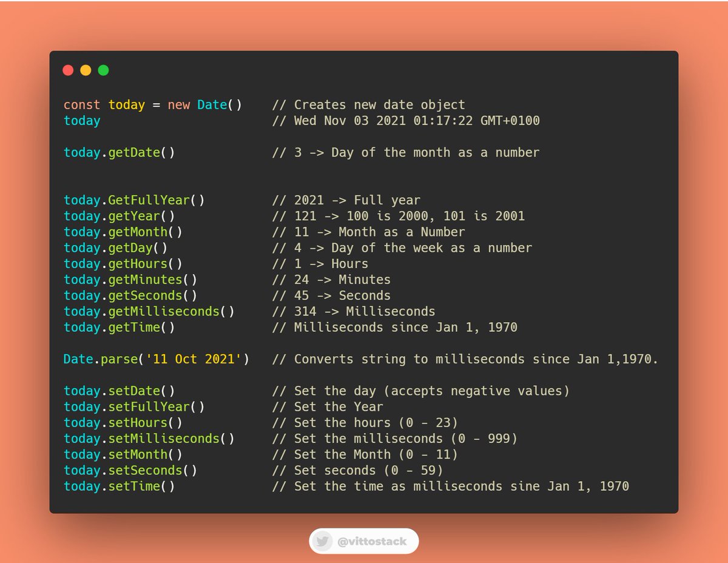
Task: Click 'today.getYear()' code
Action: point(120,216)
